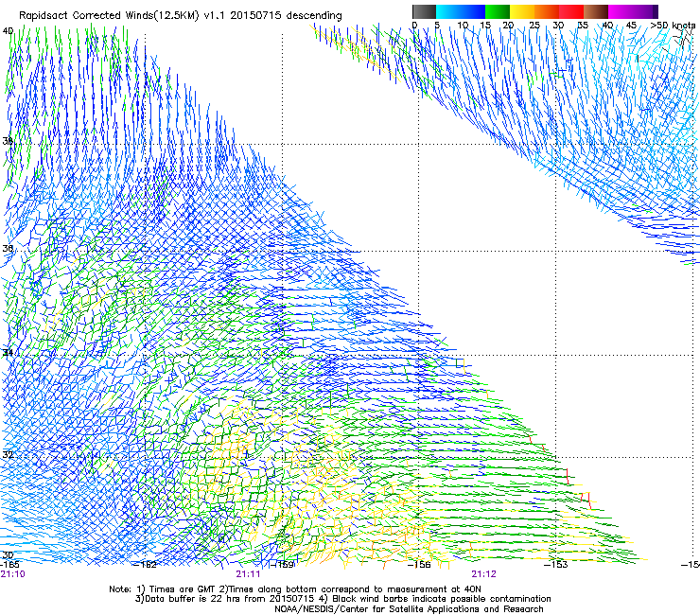Click the Rapidscat Corrected Winds title text
The width and height of the screenshot is (700, 615).
tap(181, 15)
